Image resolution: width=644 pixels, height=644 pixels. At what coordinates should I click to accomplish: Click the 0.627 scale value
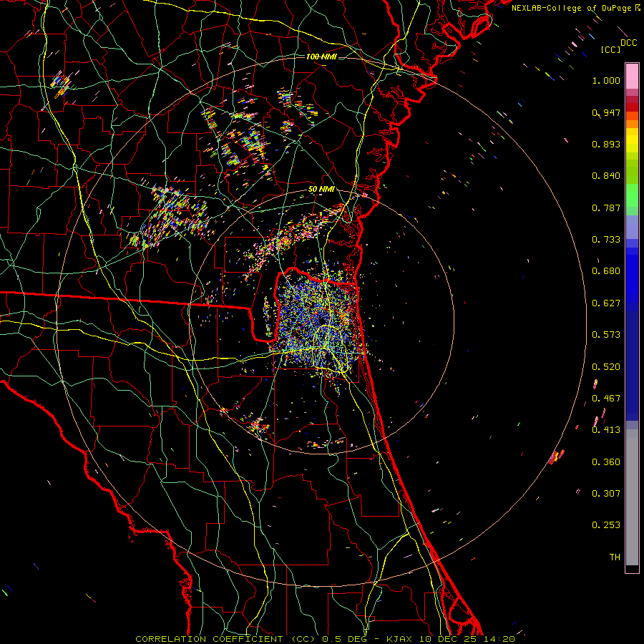(606, 303)
